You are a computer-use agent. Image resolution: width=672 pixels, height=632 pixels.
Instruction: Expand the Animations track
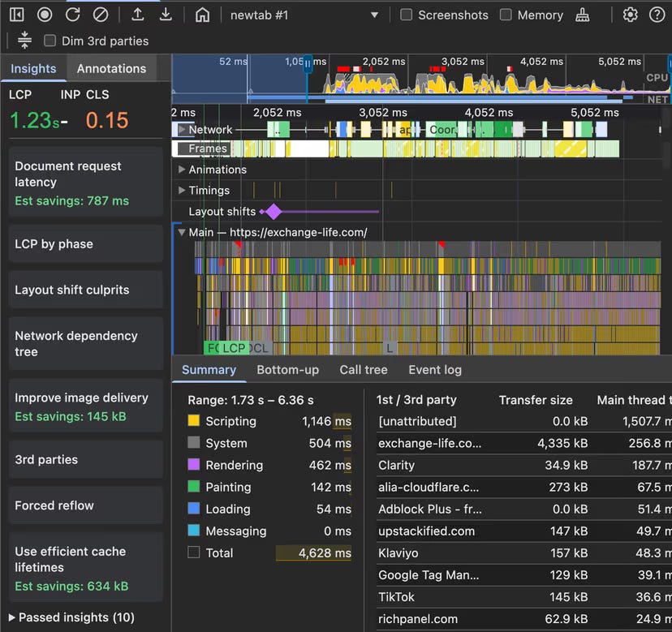tap(182, 170)
